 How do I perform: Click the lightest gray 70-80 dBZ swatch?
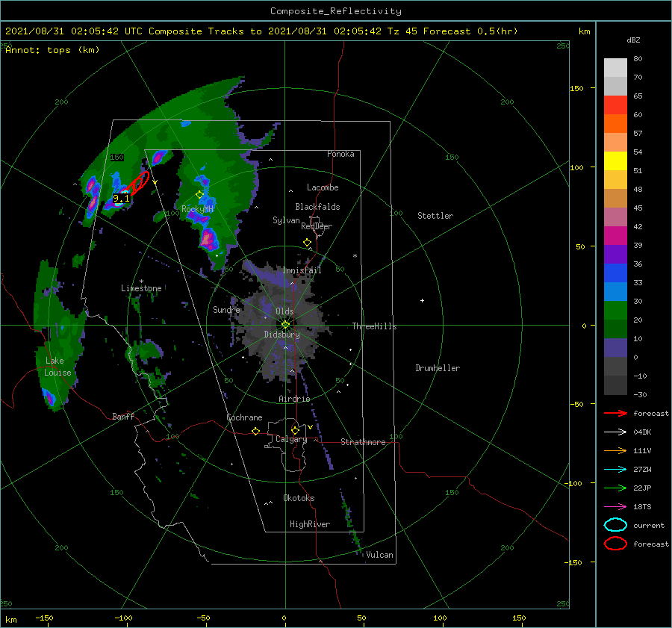(x=615, y=68)
